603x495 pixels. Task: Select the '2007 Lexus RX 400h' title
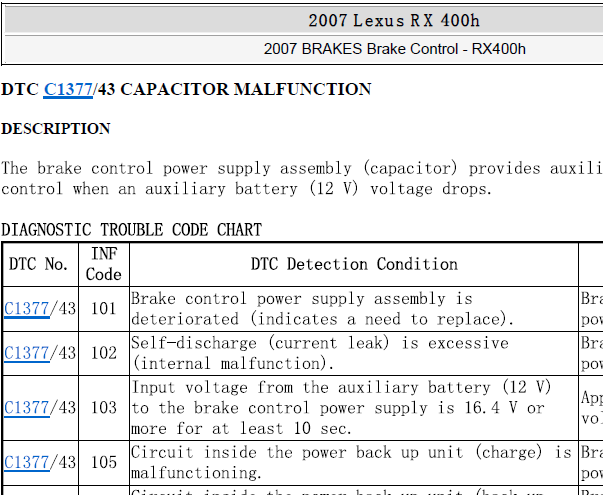394,20
